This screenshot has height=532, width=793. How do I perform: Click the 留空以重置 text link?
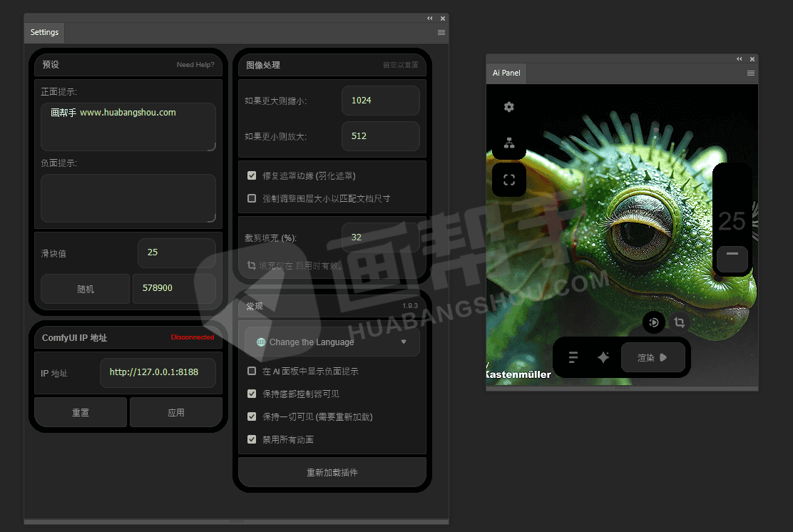401,65
